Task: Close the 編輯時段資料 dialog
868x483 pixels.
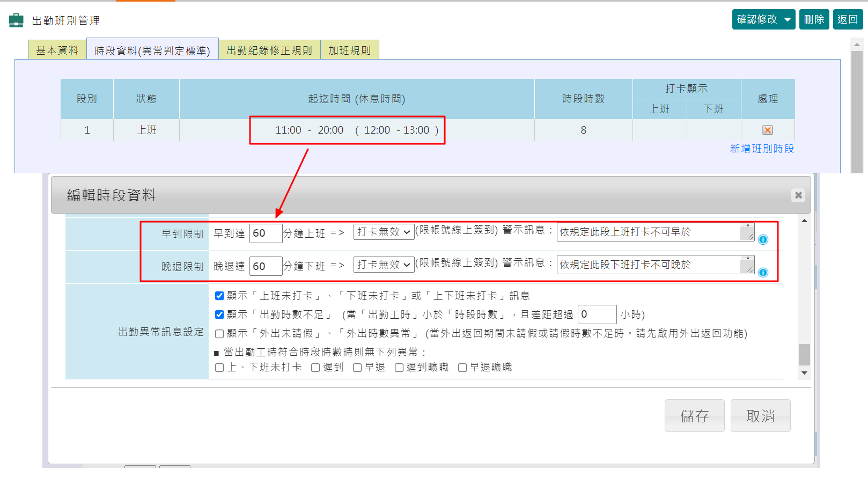Action: [x=798, y=195]
